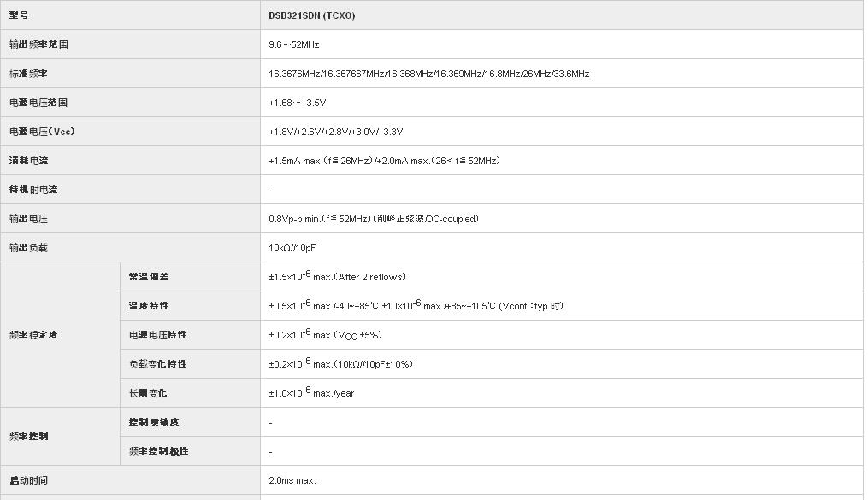Screen dimensions: 868x500
Task: Click the 控制灵敏度 sub-row label
Action: tap(153, 422)
